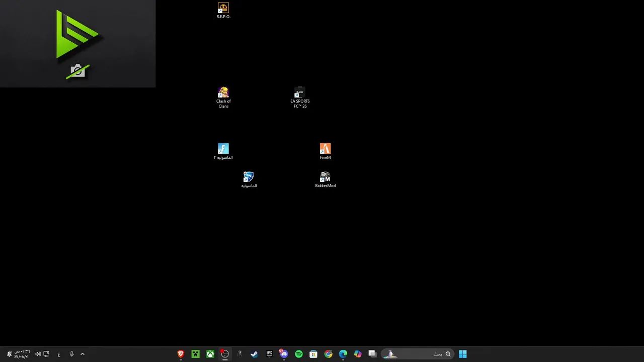Image resolution: width=644 pixels, height=362 pixels.
Task: Switch to OBS Studio in taskbar
Action: (x=225, y=354)
